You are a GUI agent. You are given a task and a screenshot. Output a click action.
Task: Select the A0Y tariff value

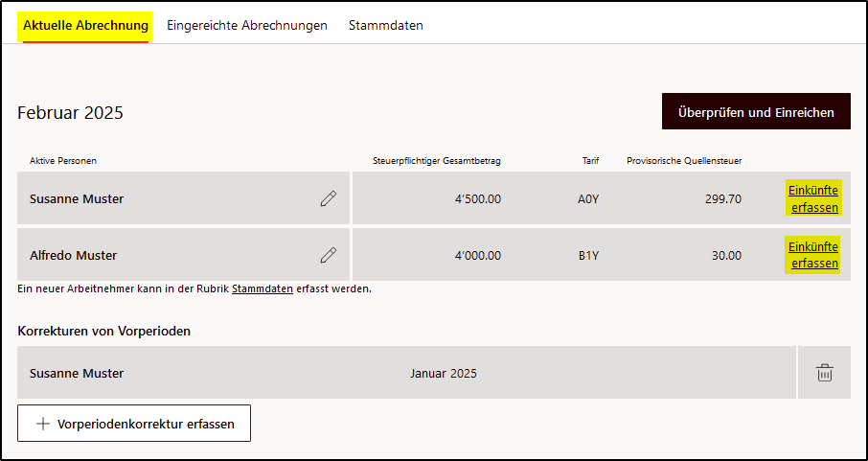tap(587, 199)
